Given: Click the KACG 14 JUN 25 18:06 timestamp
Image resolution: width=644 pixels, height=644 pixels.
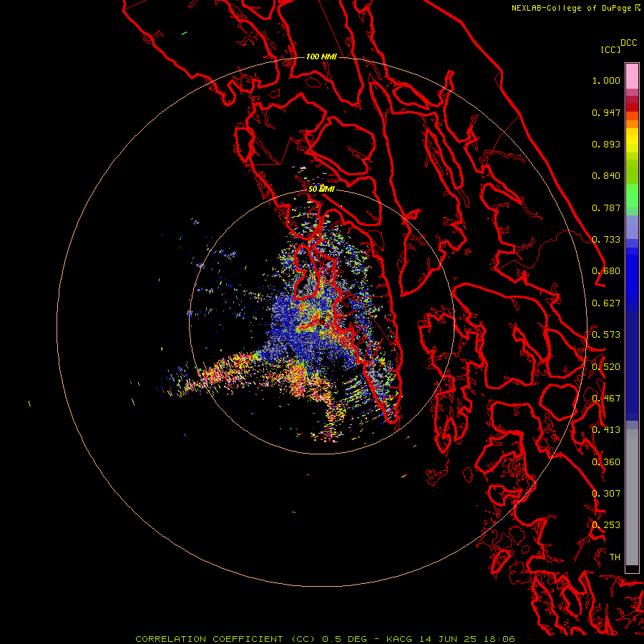Looking at the screenshot, I should [x=451, y=639].
